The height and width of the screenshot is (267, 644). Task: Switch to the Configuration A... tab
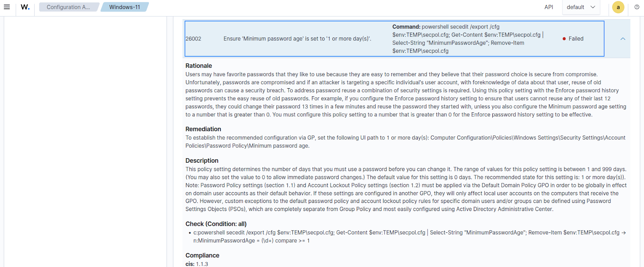tap(68, 7)
